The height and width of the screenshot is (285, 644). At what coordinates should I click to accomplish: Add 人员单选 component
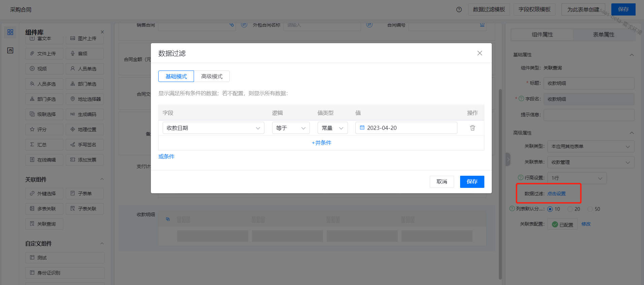click(x=85, y=69)
